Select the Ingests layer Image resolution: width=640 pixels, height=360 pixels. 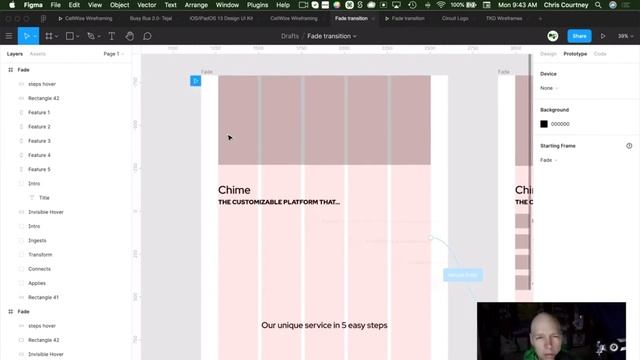37,240
